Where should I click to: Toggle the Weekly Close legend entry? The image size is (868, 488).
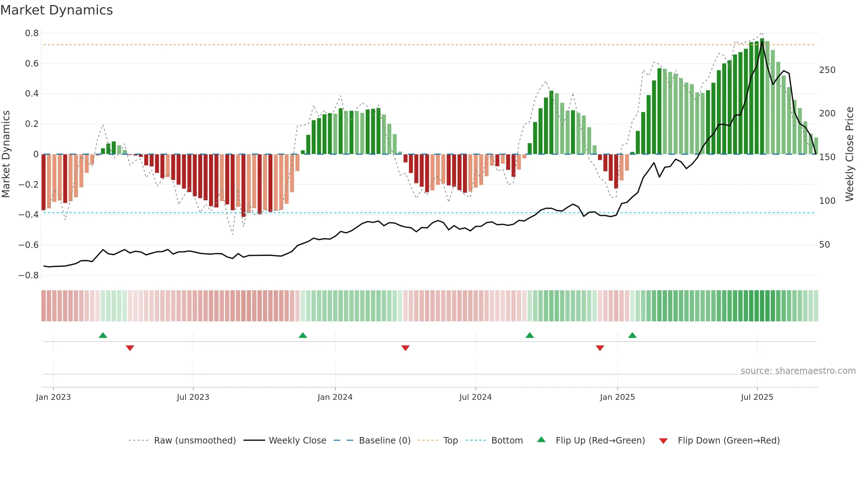click(285, 440)
